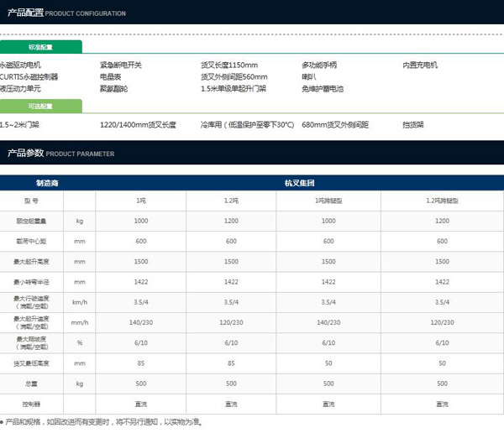Click the 免维护蓄电池 entry

pos(323,88)
